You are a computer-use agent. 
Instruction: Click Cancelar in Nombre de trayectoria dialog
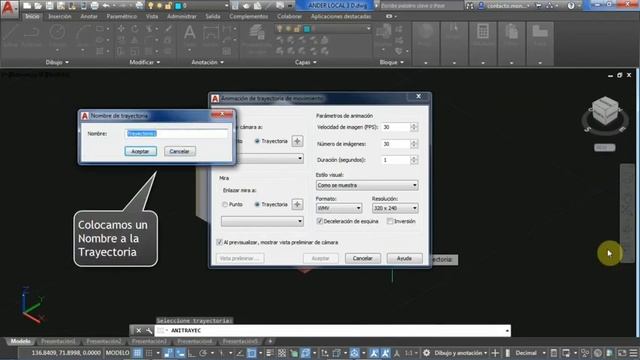pyautogui.click(x=180, y=151)
